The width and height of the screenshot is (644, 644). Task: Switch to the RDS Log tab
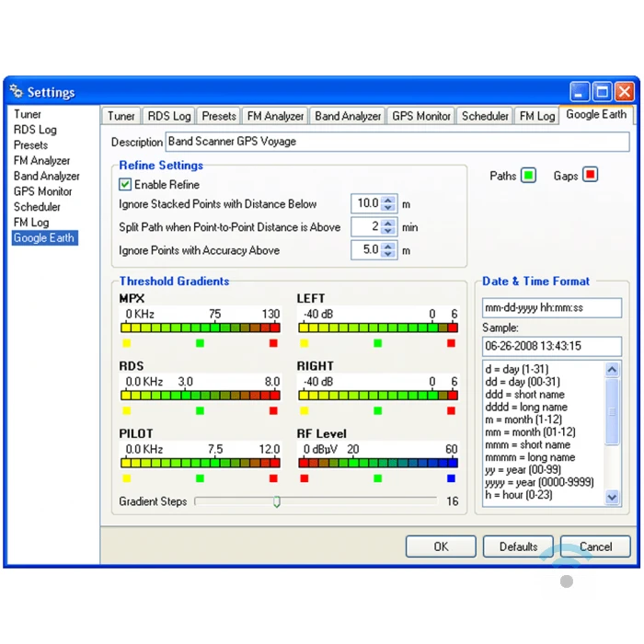pos(169,116)
